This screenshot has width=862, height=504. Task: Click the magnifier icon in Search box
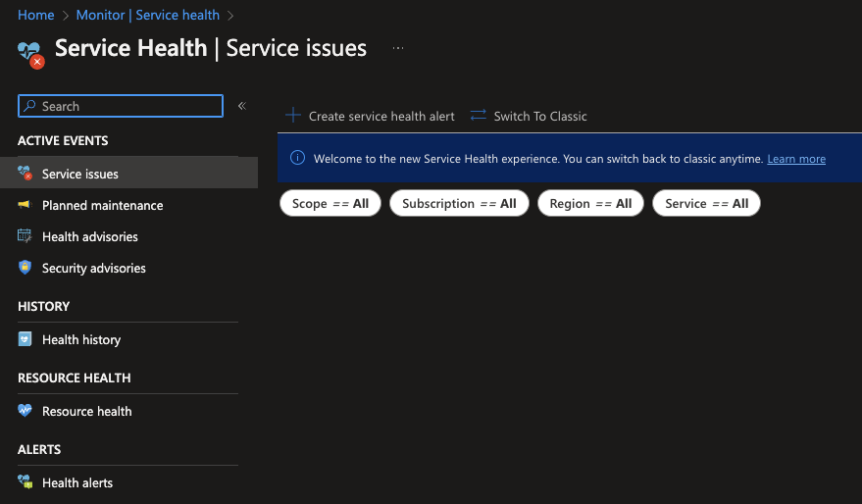[x=29, y=106]
